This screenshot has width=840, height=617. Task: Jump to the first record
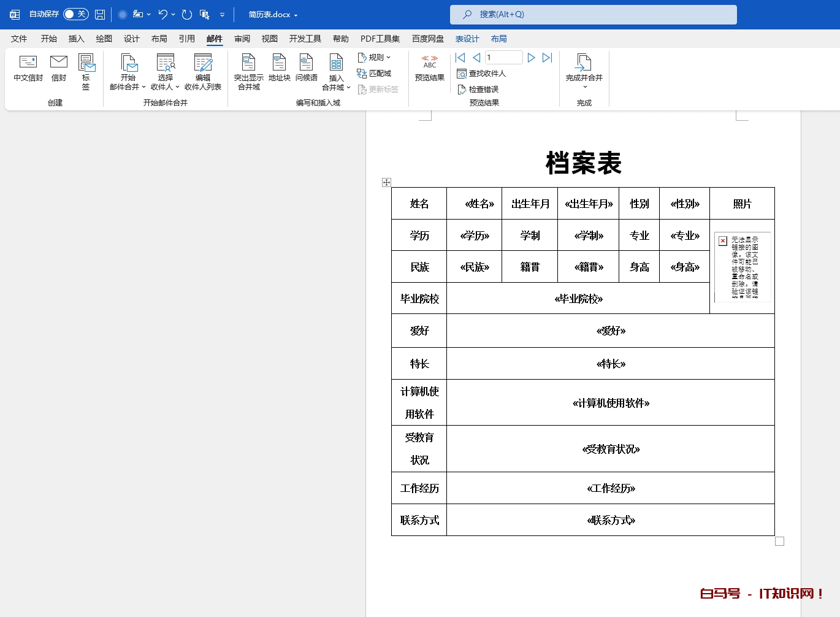(x=460, y=58)
